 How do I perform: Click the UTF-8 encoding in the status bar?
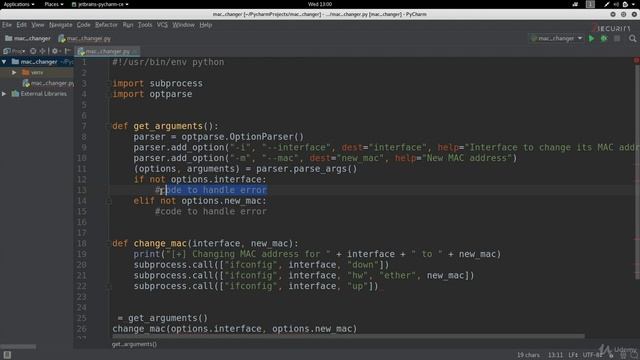(x=592, y=355)
